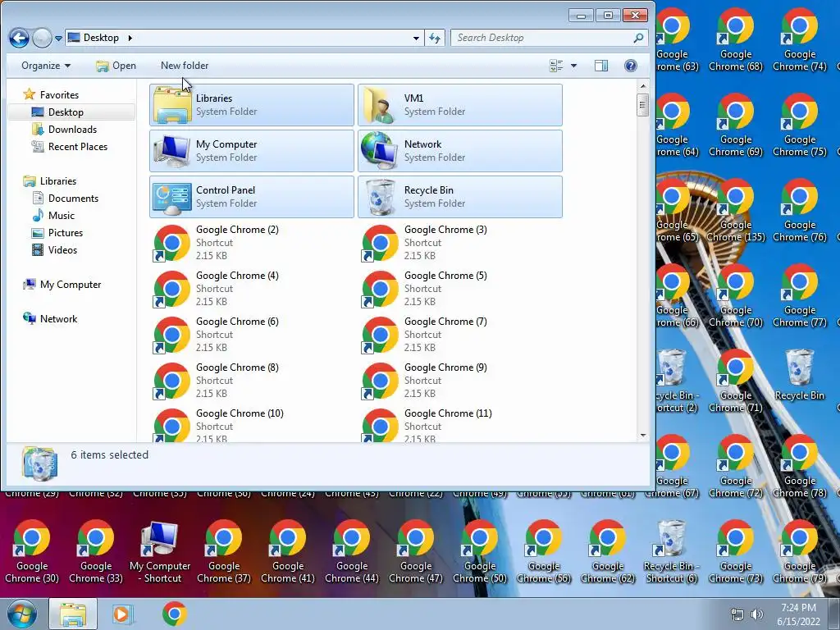This screenshot has width=840, height=630.
Task: Change your view icon in toolbar
Action: coord(556,66)
